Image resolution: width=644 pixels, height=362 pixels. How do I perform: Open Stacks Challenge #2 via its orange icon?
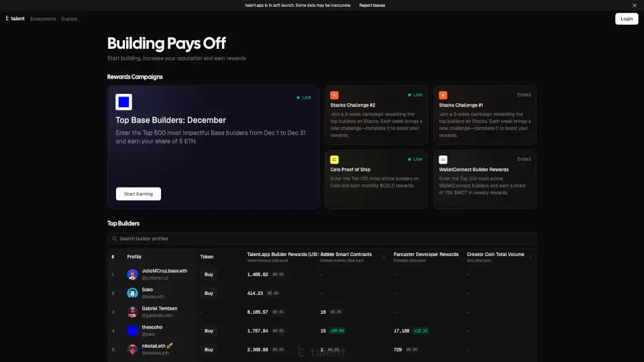[335, 95]
